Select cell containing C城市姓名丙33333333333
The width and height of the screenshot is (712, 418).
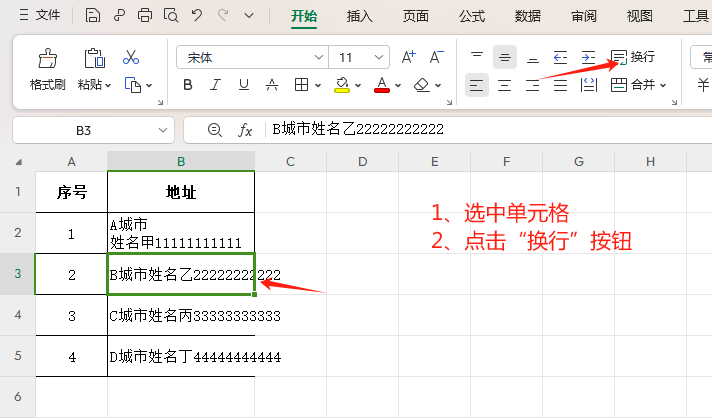click(x=181, y=315)
